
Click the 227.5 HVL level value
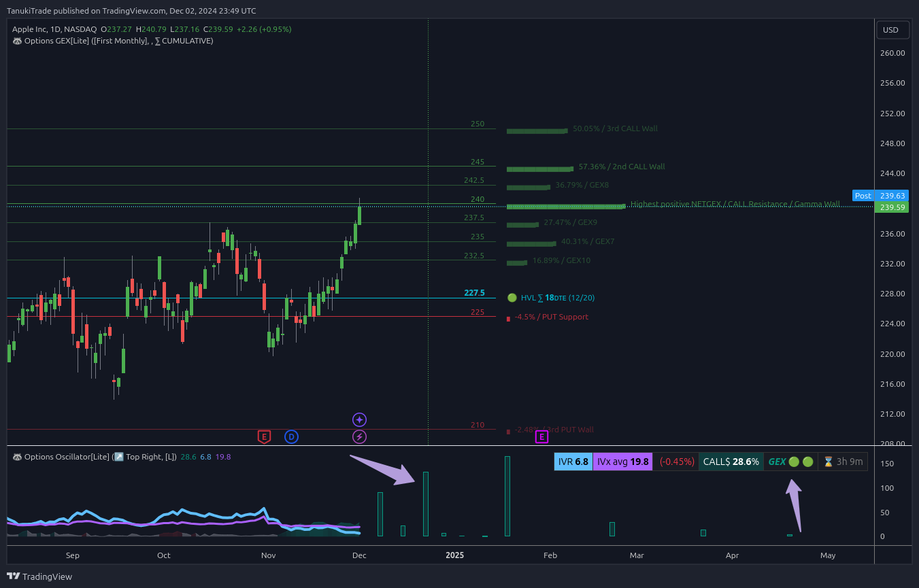[x=474, y=293]
